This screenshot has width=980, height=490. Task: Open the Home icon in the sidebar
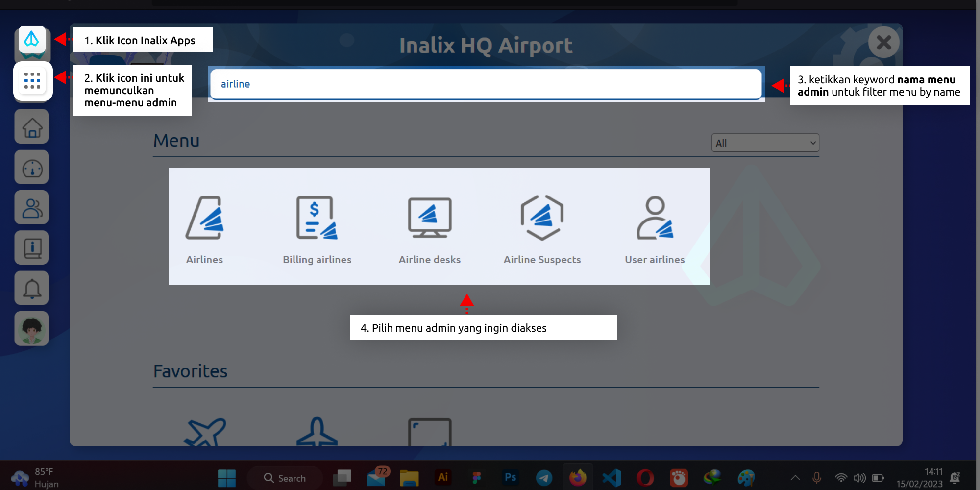31,127
